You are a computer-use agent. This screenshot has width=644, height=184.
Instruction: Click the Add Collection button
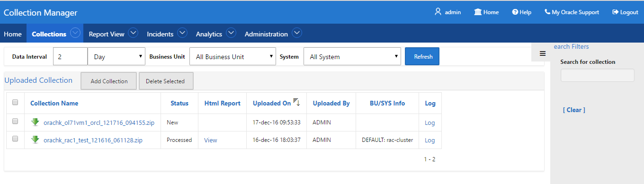[109, 81]
